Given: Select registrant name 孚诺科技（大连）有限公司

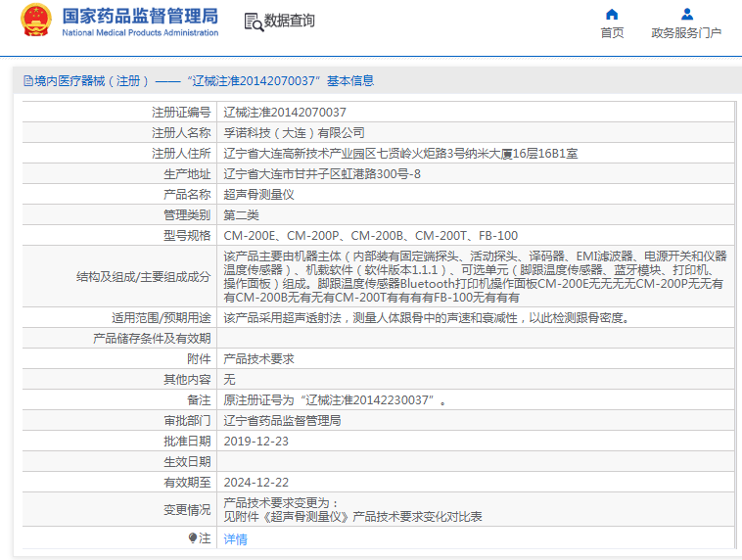Looking at the screenshot, I should point(295,133).
